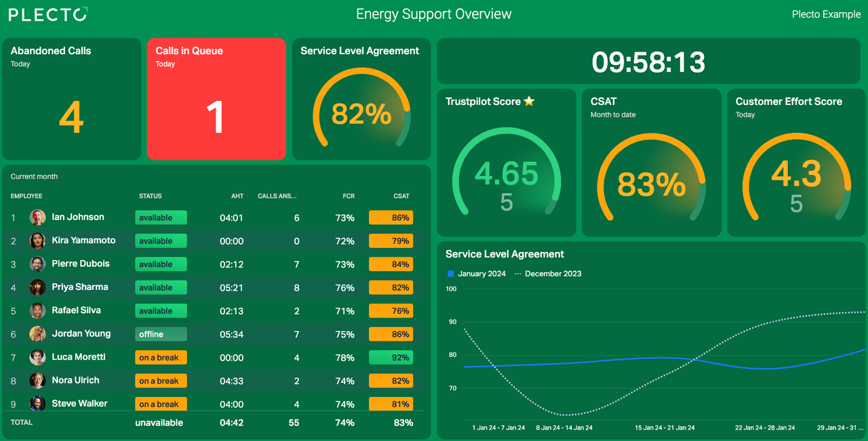Open the Calls in Queue red widget
The image size is (868, 441).
[x=216, y=99]
